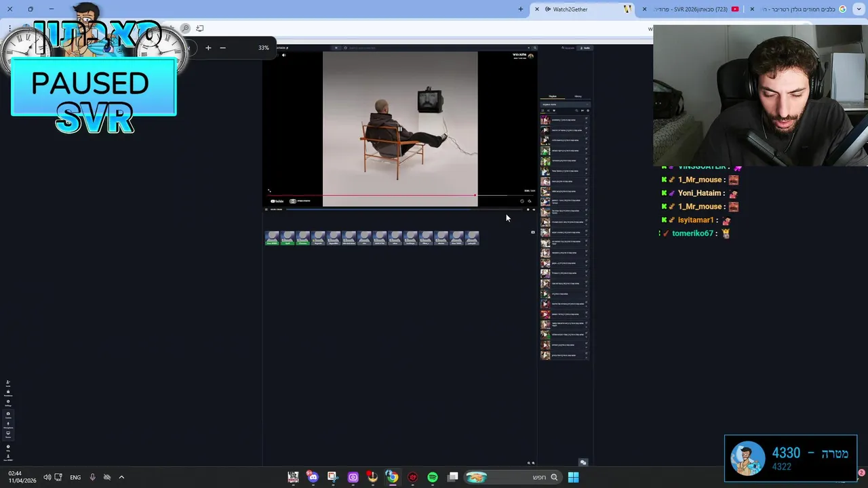The image size is (868, 488).
Task: Open the red circular app on the taskbar
Action: [412, 477]
